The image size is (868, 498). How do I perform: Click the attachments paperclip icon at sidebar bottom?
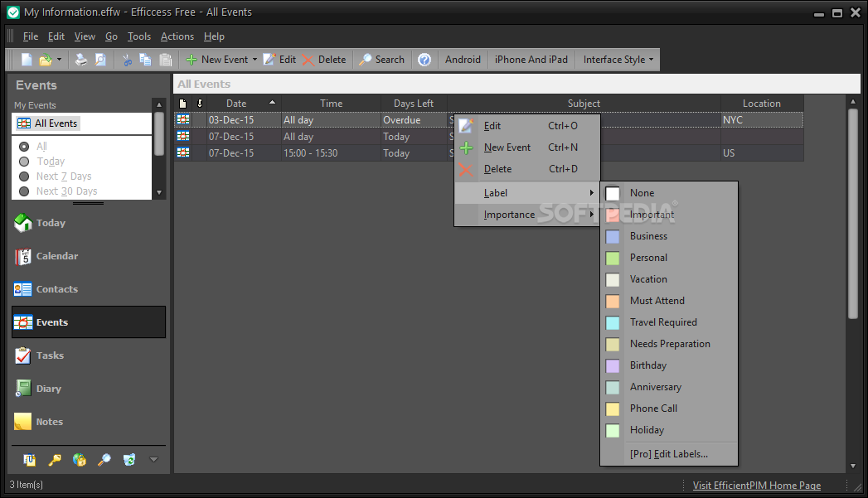pos(30,460)
